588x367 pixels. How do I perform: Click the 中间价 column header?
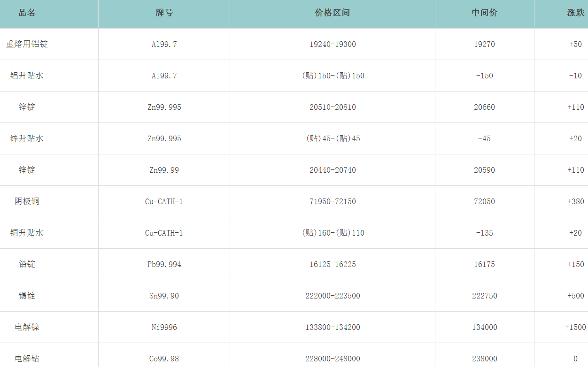pyautogui.click(x=484, y=13)
